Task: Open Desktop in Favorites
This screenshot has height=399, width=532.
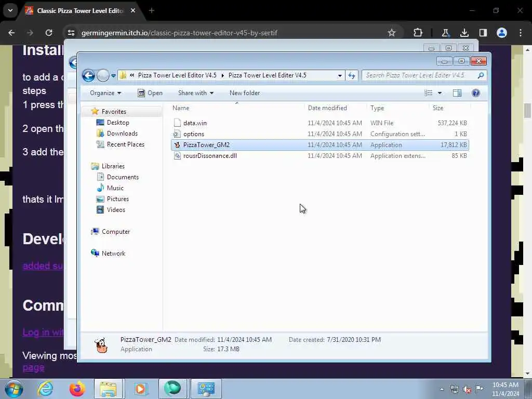Action: click(118, 123)
